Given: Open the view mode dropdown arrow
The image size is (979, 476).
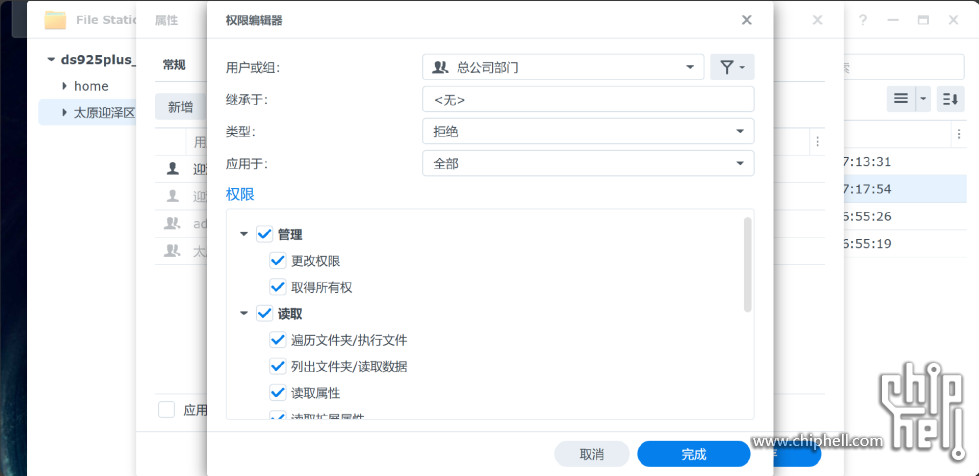Looking at the screenshot, I should [923, 99].
